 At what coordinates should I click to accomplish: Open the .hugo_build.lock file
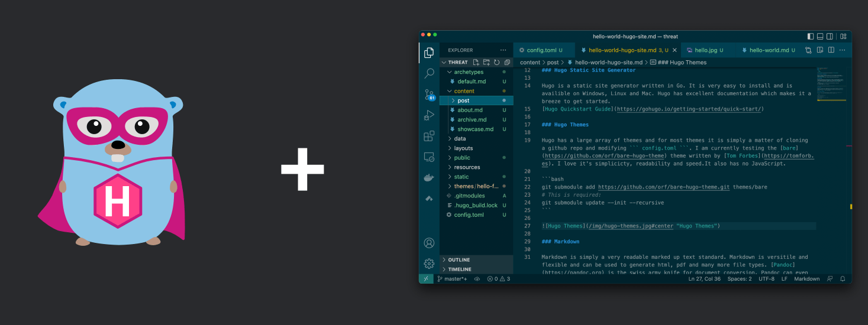(476, 205)
